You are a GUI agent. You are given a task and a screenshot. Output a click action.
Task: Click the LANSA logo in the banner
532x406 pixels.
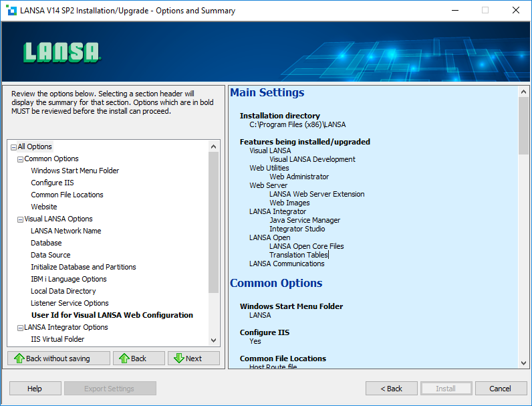pyautogui.click(x=61, y=53)
